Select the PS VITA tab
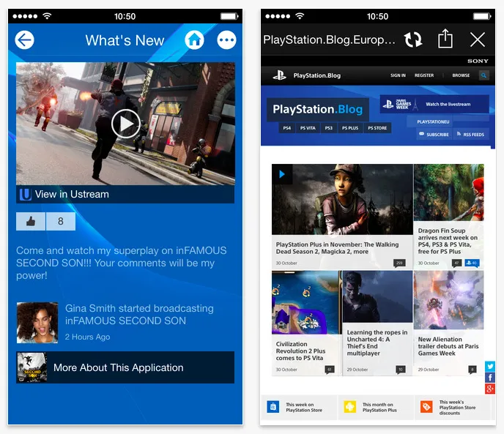Viewport: 504px width, 434px height. tap(308, 128)
